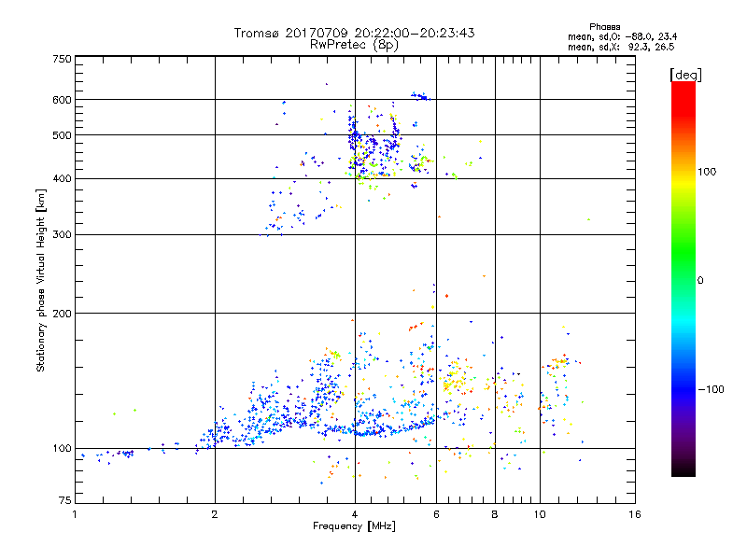The image size is (747, 560).
Task: Click the 'Phases' heading above the statistics
Action: pyautogui.click(x=604, y=27)
